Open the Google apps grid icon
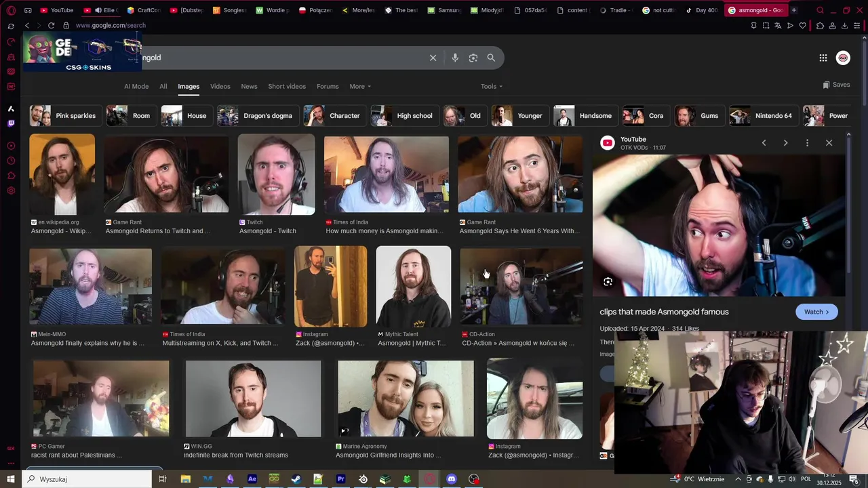Viewport: 868px width, 488px height. 823,58
